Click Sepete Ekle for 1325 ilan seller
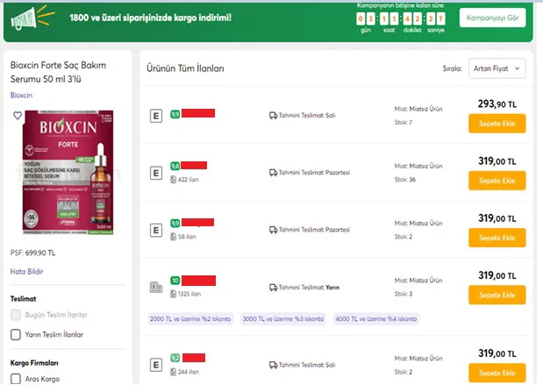The width and height of the screenshot is (543, 392). pos(497,295)
